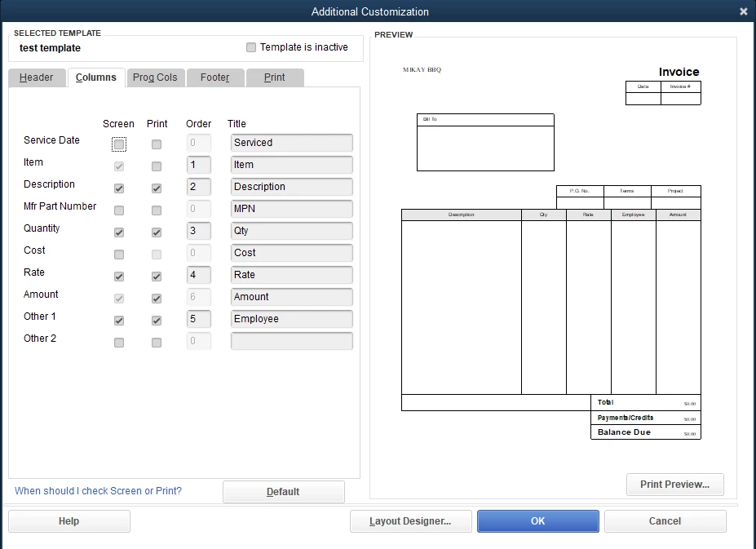Edit the Amount title field
The width and height of the screenshot is (756, 549).
click(292, 297)
